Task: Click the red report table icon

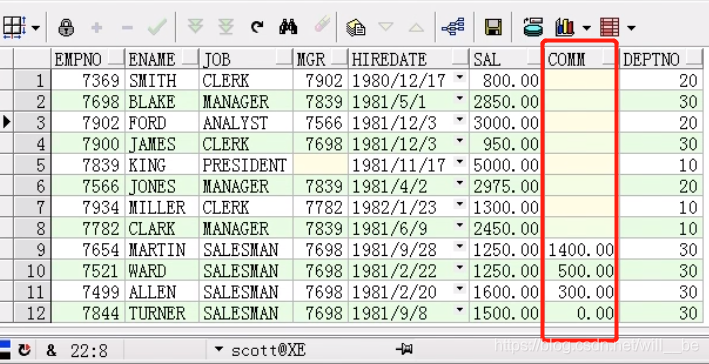Action: [x=609, y=27]
